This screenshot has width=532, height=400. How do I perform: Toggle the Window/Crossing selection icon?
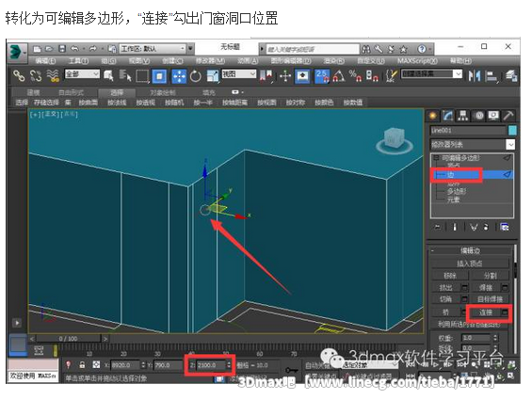pos(159,76)
